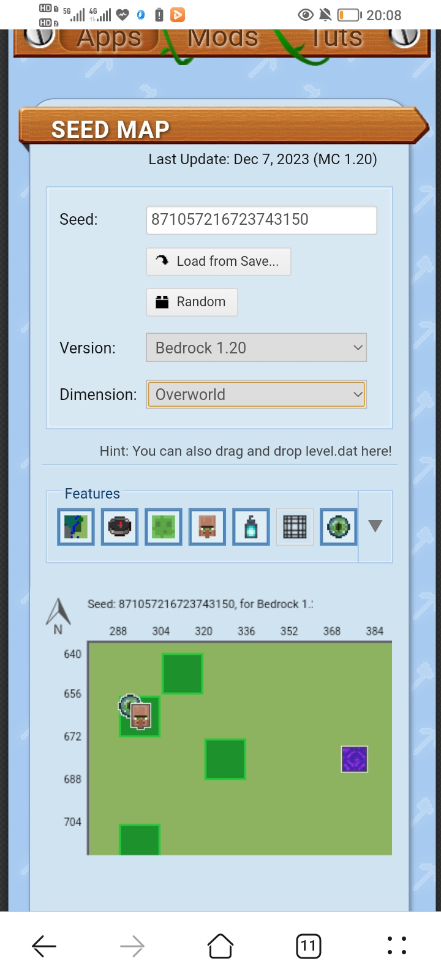This screenshot has width=441, height=980.
Task: Toggle slime chunks feature
Action: [x=164, y=527]
